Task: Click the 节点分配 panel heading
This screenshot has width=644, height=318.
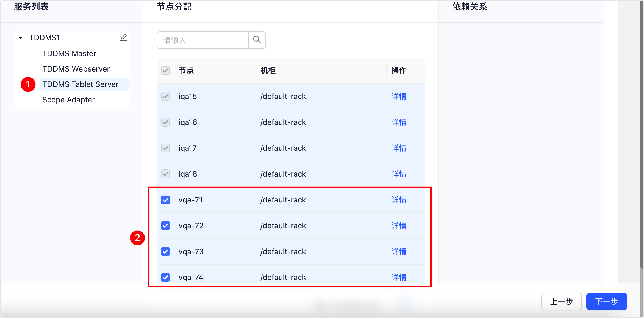Action: [x=174, y=7]
